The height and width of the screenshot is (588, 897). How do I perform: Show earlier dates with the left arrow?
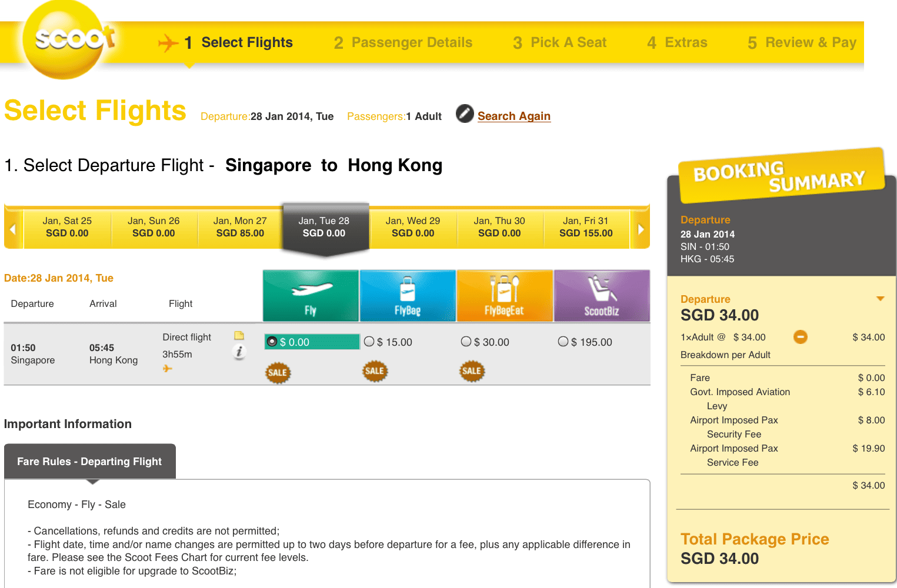13,229
